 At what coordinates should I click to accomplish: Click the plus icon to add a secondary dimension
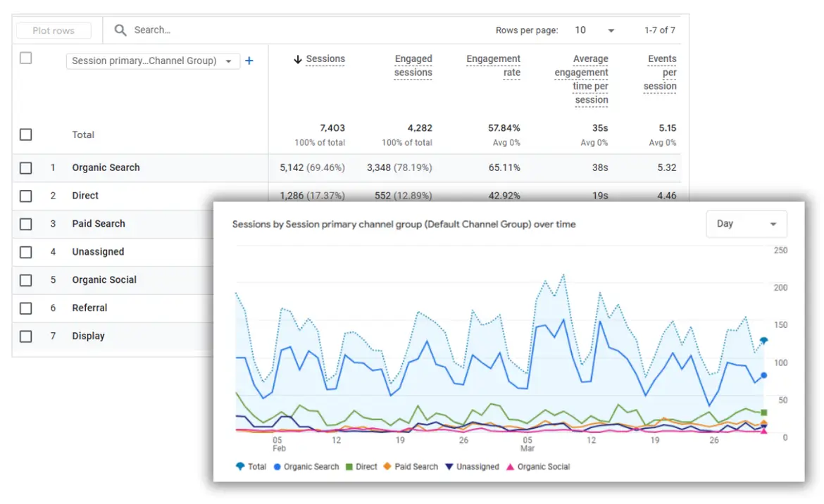pos(249,61)
